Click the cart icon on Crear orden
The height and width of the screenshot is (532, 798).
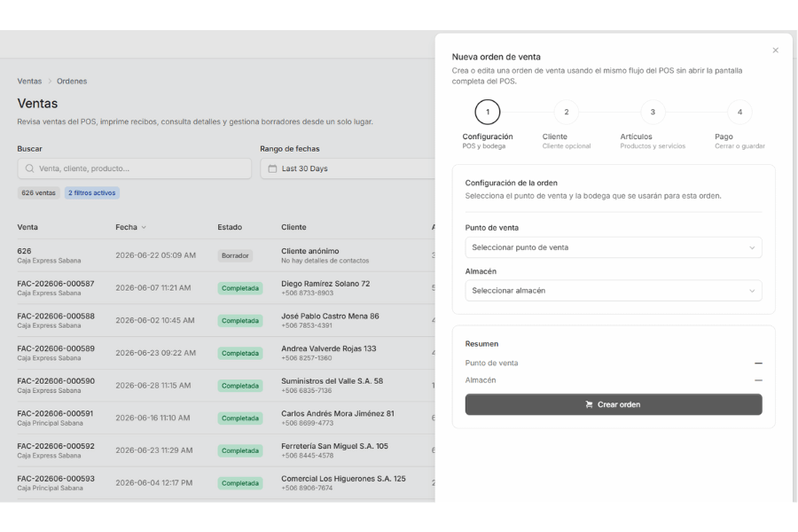point(589,404)
